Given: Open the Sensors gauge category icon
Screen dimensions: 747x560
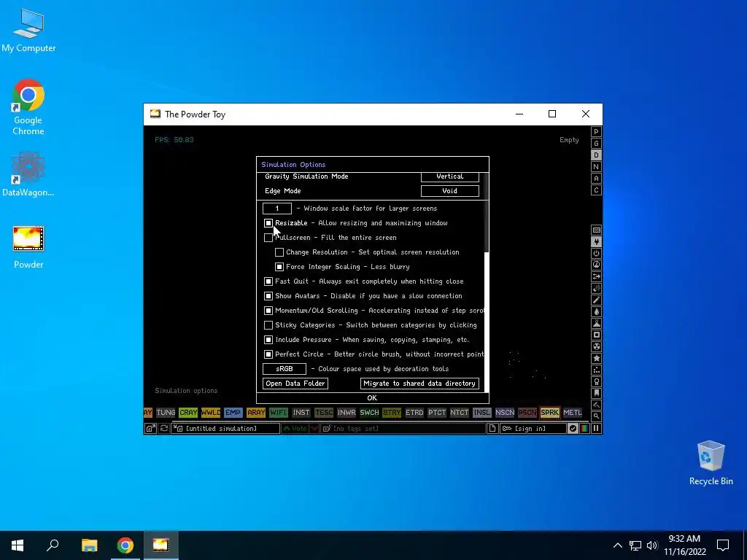Looking at the screenshot, I should pos(596,265).
